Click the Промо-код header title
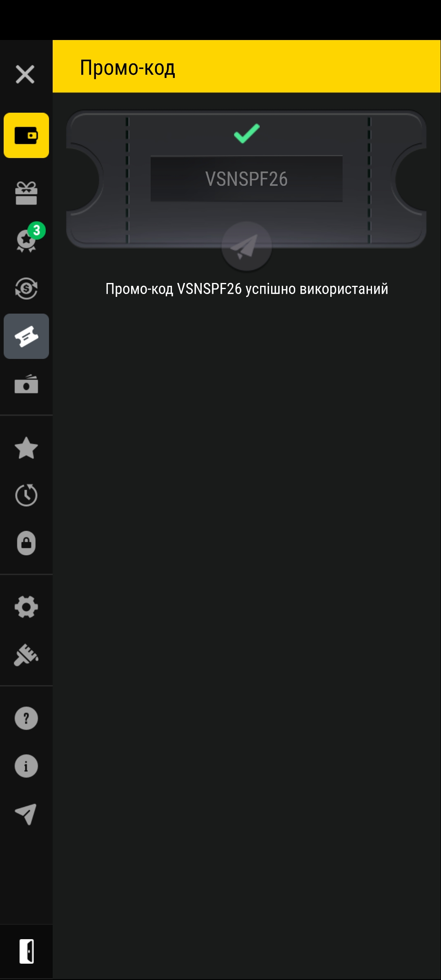The image size is (441, 980). pyautogui.click(x=127, y=68)
